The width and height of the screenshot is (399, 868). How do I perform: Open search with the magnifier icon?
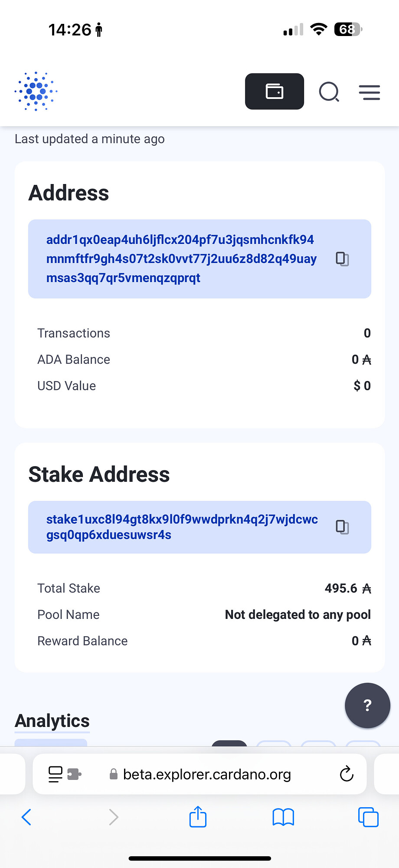pyautogui.click(x=329, y=92)
